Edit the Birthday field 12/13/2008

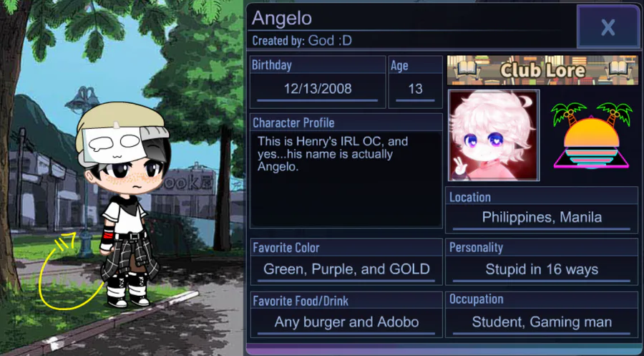(x=318, y=90)
